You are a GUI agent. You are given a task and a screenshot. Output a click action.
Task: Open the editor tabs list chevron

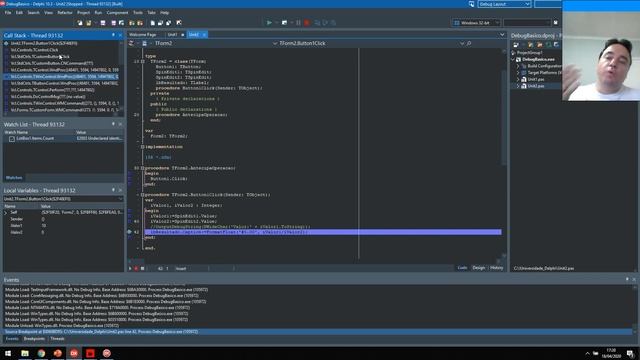(x=502, y=35)
